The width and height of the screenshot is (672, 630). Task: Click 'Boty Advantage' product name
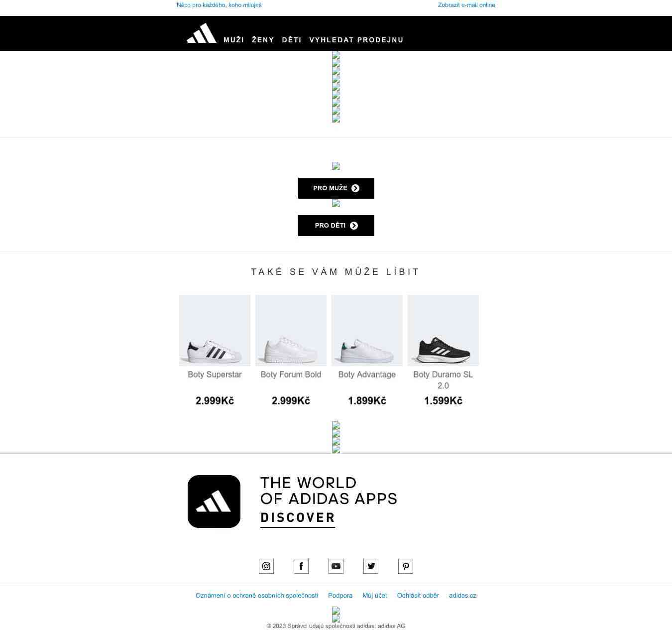[x=367, y=375]
